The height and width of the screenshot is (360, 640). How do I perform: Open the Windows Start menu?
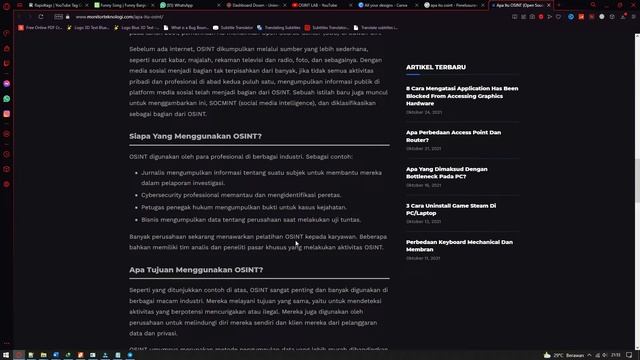tap(6, 355)
